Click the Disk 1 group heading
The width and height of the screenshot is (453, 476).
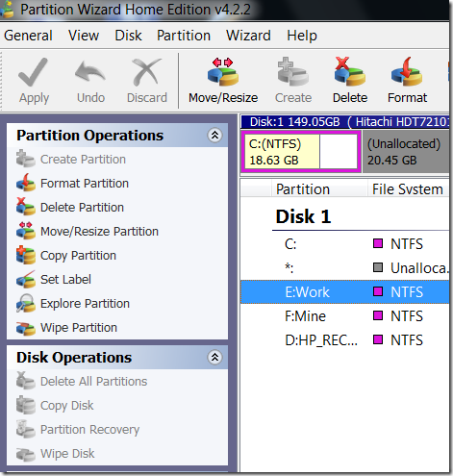pyautogui.click(x=303, y=216)
